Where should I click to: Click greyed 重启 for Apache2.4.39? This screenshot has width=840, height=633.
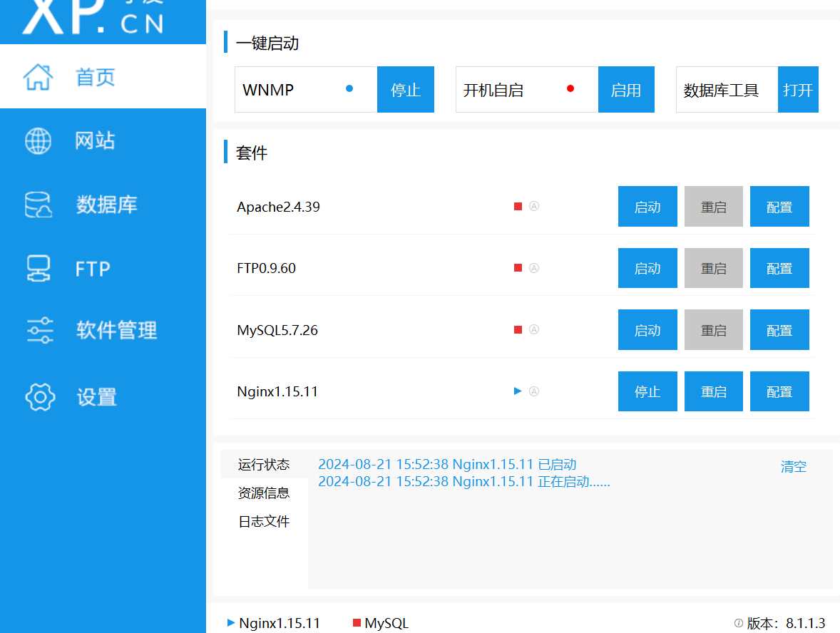click(x=714, y=206)
